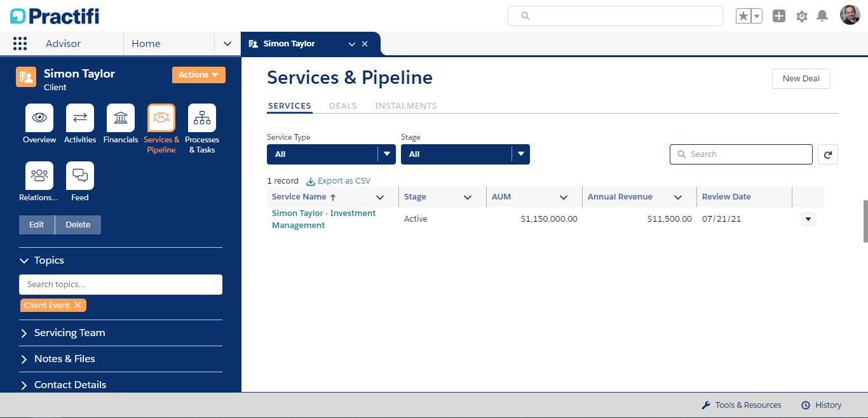Click the Home navigation item

pos(146,44)
